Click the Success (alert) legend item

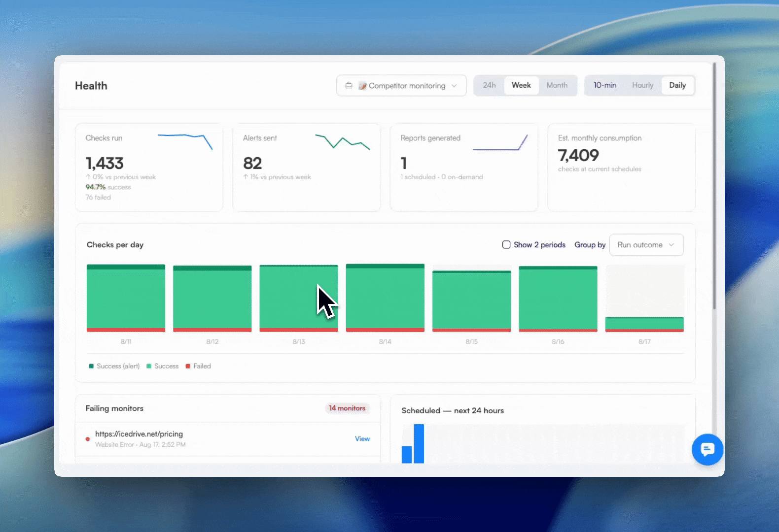click(114, 366)
